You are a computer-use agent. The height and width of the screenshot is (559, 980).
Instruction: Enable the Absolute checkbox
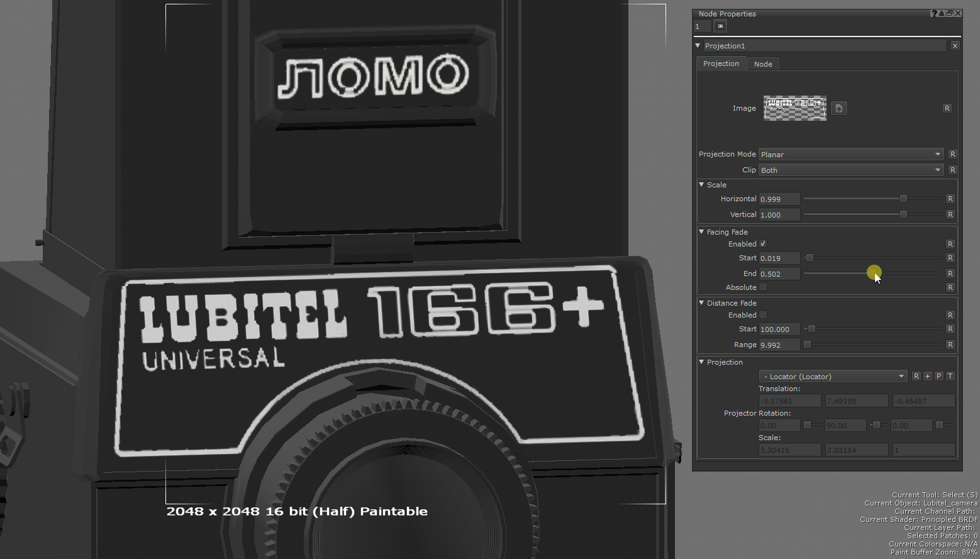763,287
